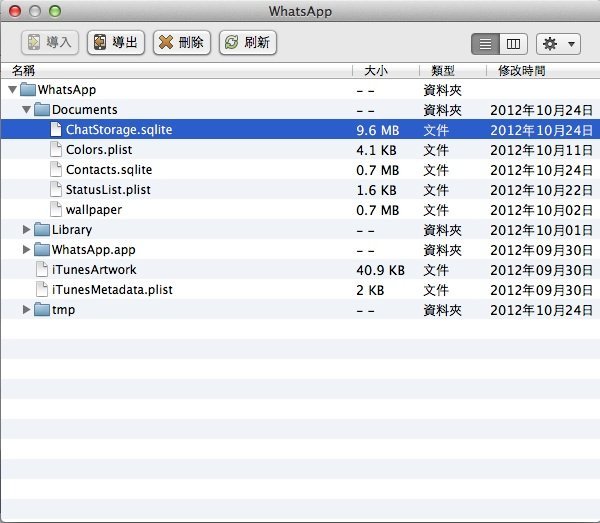Image resolution: width=600 pixels, height=523 pixels.
Task: Open the gear action dropdown menu
Action: [558, 44]
